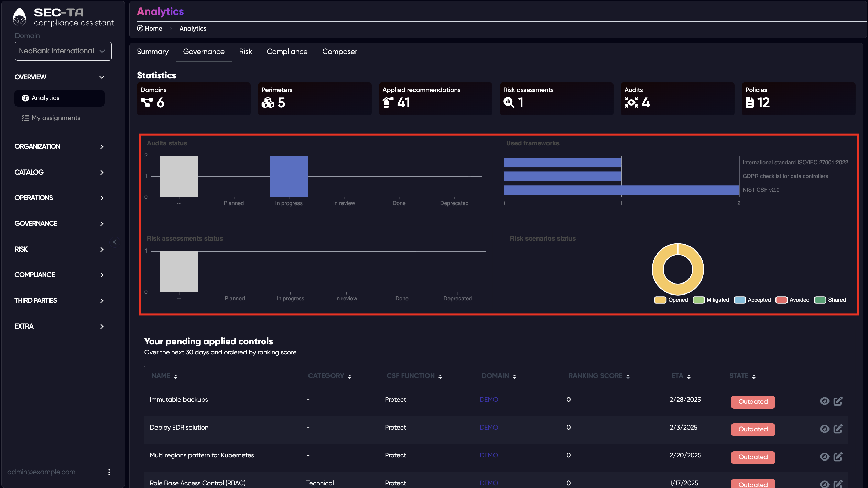Expand the ORGANIZATION sidebar section
Image resolution: width=868 pixels, height=488 pixels.
[x=59, y=146]
